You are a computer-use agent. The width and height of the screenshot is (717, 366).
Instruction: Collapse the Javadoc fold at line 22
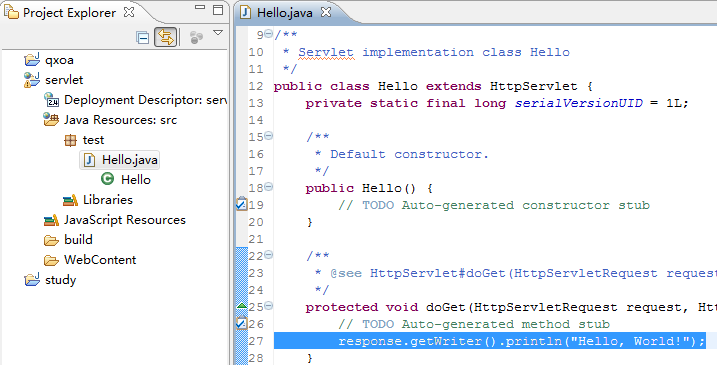pyautogui.click(x=268, y=255)
